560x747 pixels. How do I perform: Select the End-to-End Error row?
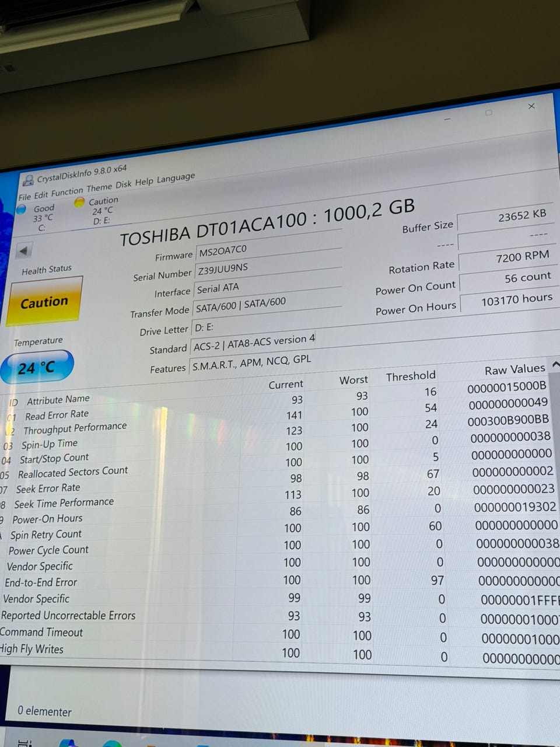279,581
